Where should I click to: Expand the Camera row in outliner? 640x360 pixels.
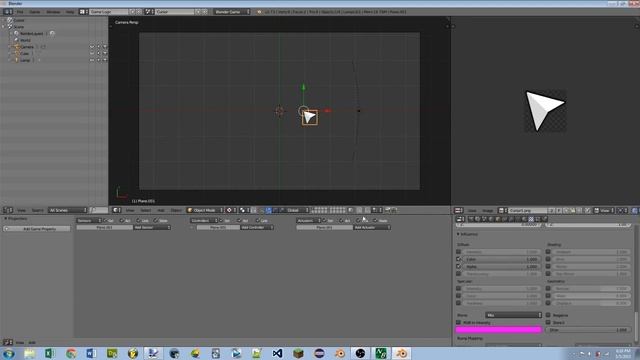10,47
